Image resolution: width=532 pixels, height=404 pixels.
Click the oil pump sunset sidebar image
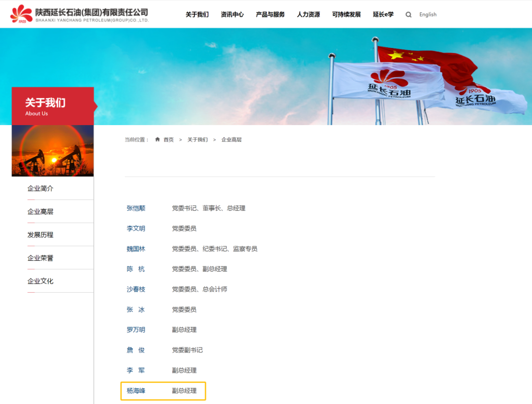point(52,151)
